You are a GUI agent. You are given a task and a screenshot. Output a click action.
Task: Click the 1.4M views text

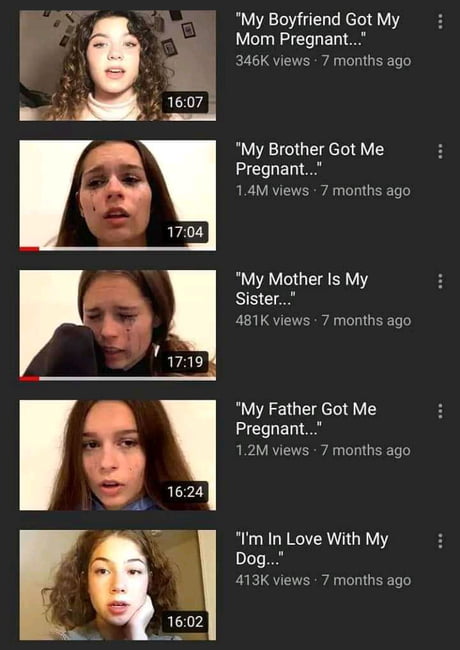coord(272,191)
